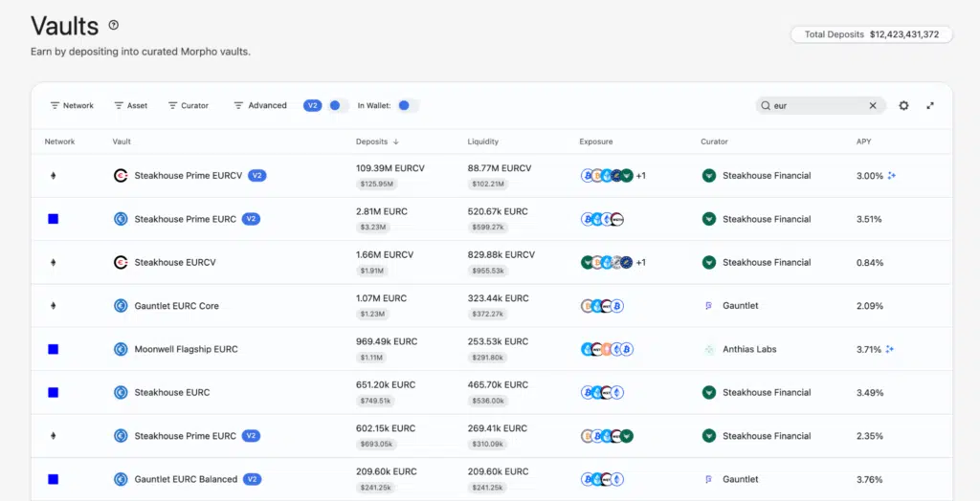The image size is (980, 501).
Task: Click the 829.88k EURCV liquidity value
Action: coord(501,255)
